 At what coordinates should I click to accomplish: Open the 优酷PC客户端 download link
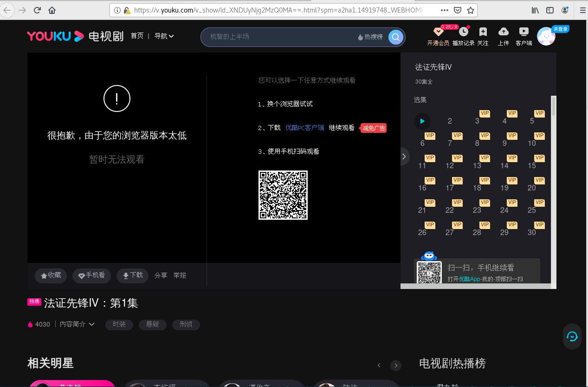coord(304,128)
